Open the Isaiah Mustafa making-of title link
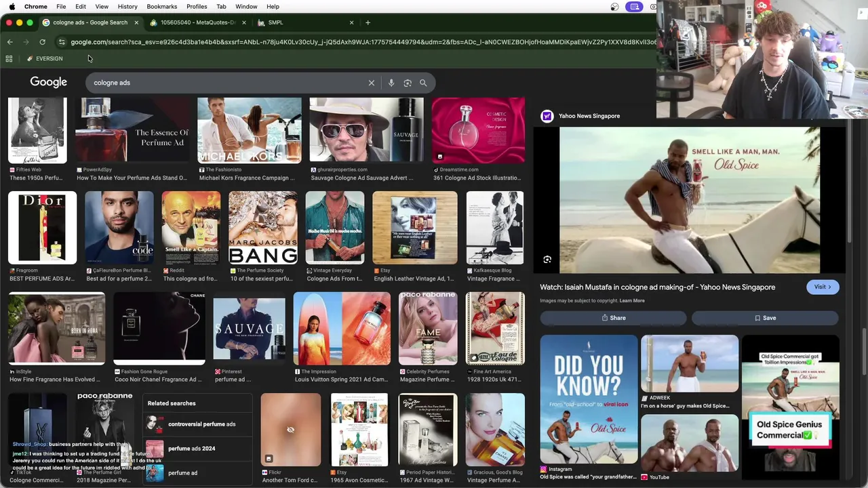Image resolution: width=868 pixels, height=488 pixels. coord(657,287)
